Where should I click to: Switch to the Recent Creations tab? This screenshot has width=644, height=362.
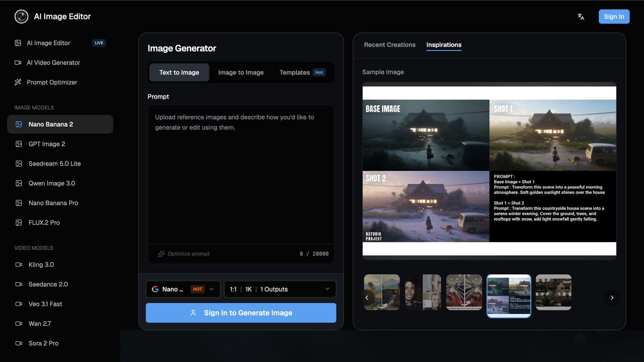coord(390,45)
